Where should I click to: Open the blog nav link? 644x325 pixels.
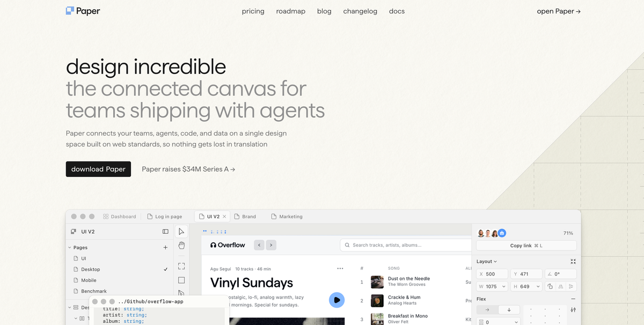click(x=324, y=11)
